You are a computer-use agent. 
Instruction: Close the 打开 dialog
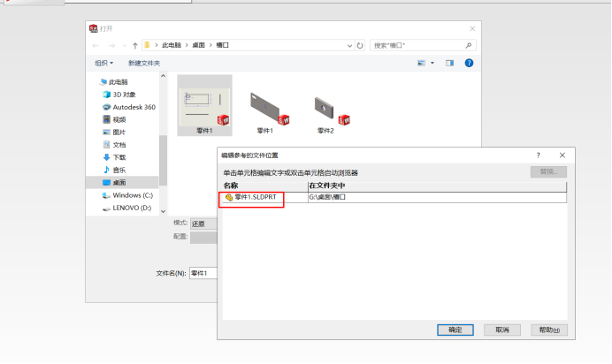472,28
